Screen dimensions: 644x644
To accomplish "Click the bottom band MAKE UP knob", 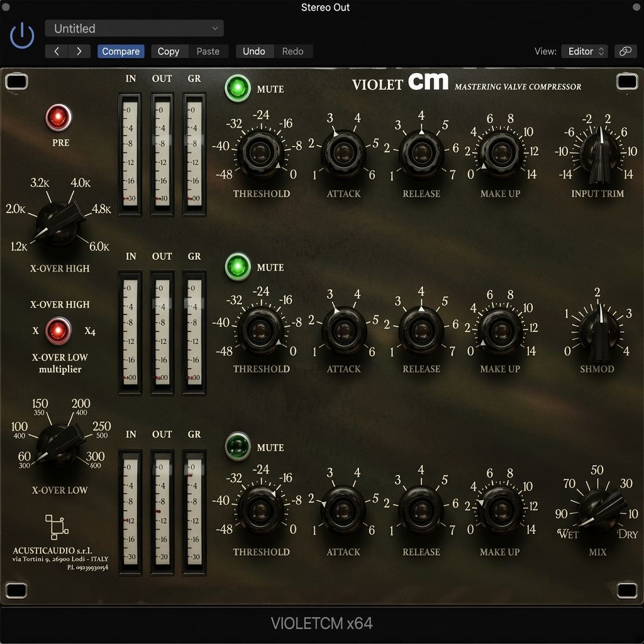I will [x=500, y=511].
